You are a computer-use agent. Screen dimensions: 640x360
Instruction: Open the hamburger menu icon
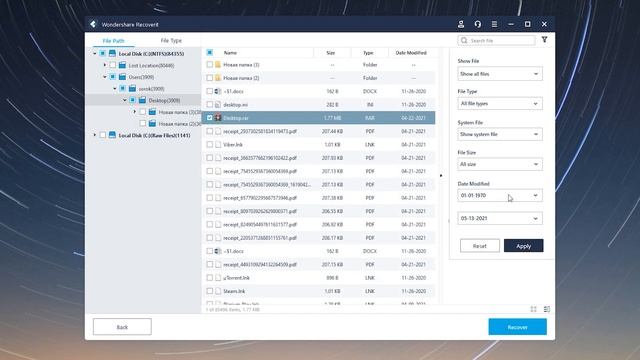tap(494, 24)
